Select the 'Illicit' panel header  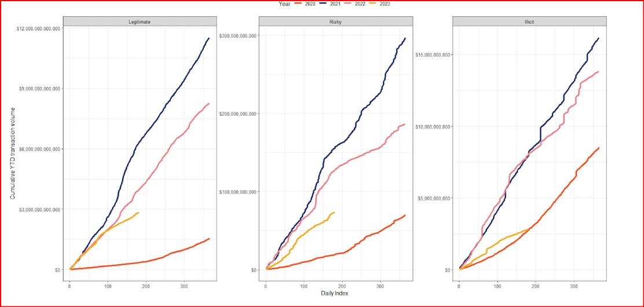pos(529,22)
